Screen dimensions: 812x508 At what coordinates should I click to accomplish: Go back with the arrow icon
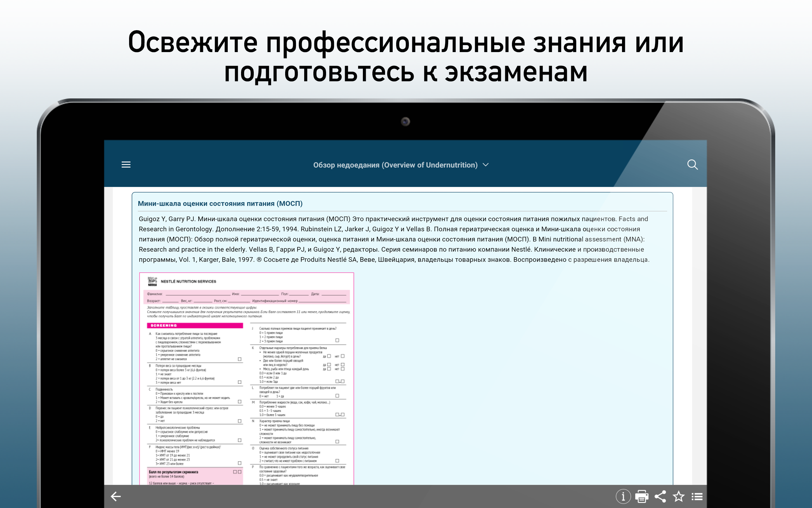tap(116, 496)
